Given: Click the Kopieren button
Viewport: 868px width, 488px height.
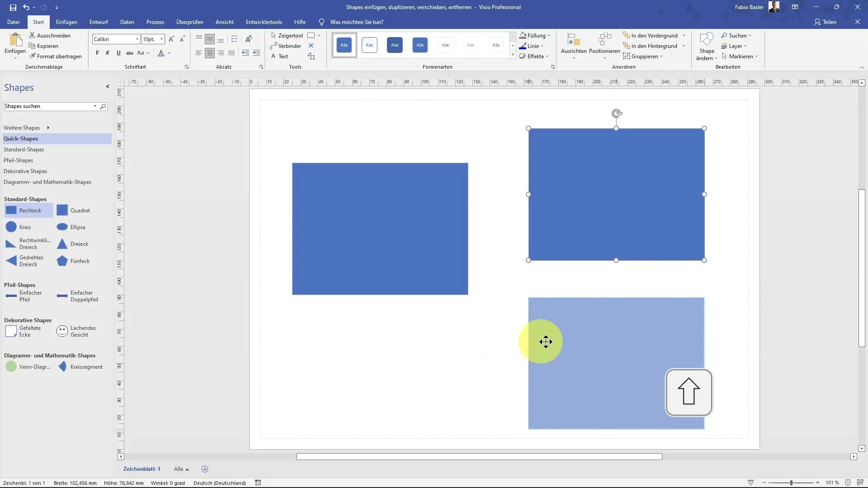Looking at the screenshot, I should click(43, 46).
